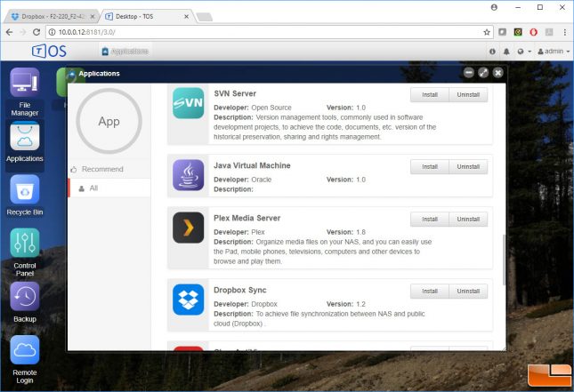
Task: Click the Dropbox Sync title text
Action: point(240,291)
